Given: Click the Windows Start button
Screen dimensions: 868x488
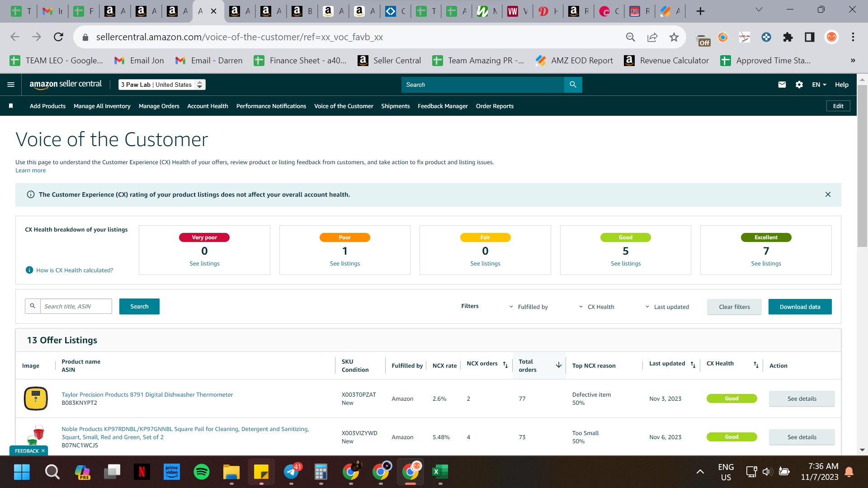Looking at the screenshot, I should click(x=22, y=472).
